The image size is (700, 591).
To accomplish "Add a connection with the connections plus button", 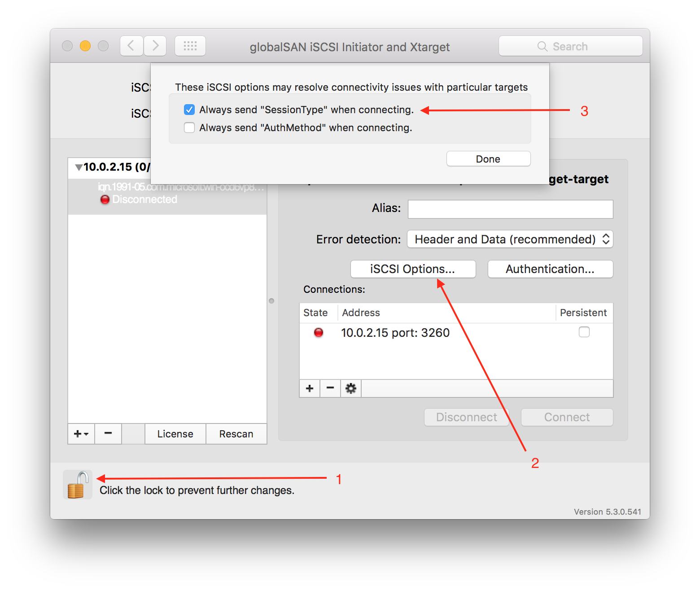I will (310, 388).
